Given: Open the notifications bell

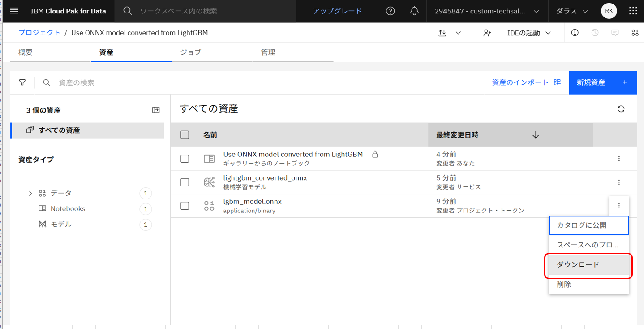Looking at the screenshot, I should tap(414, 11).
